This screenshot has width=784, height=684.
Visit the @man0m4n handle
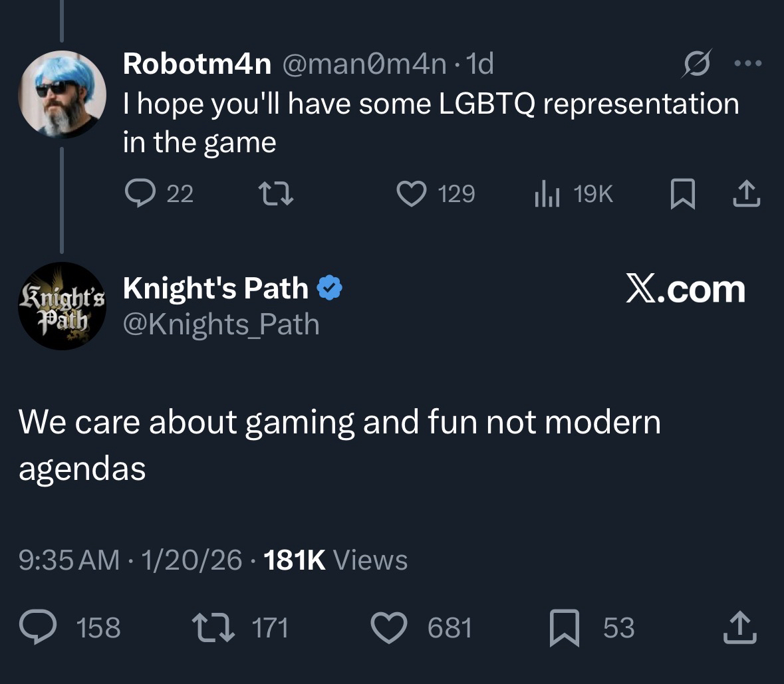click(x=365, y=64)
